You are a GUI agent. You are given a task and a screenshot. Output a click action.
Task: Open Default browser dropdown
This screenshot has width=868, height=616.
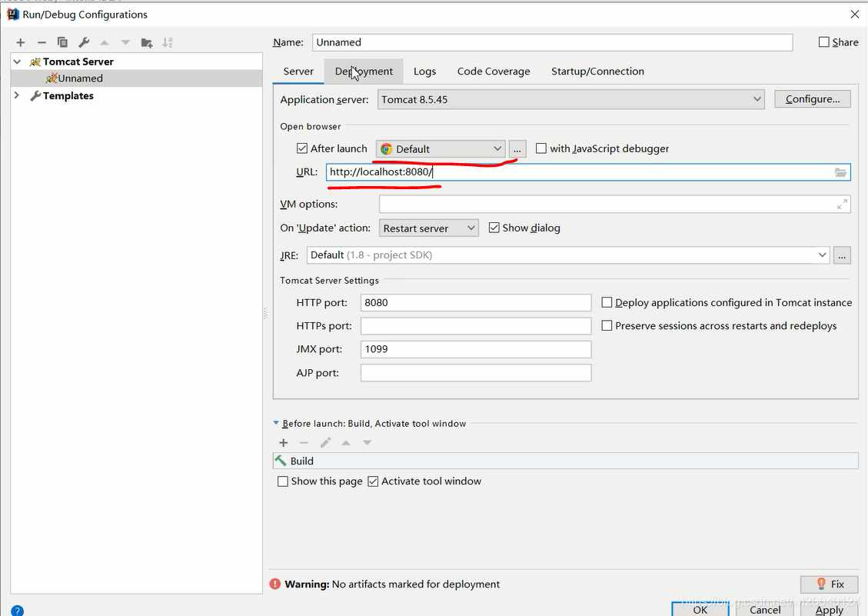click(x=441, y=149)
